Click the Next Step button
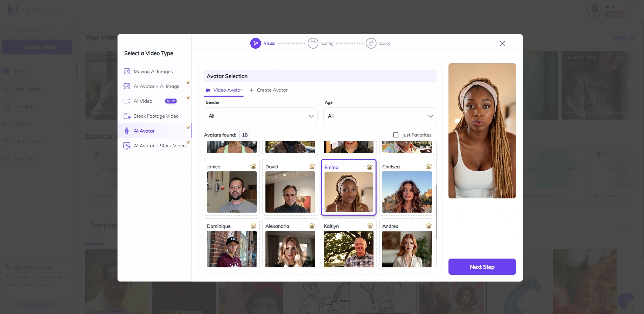The height and width of the screenshot is (314, 644). tap(482, 267)
